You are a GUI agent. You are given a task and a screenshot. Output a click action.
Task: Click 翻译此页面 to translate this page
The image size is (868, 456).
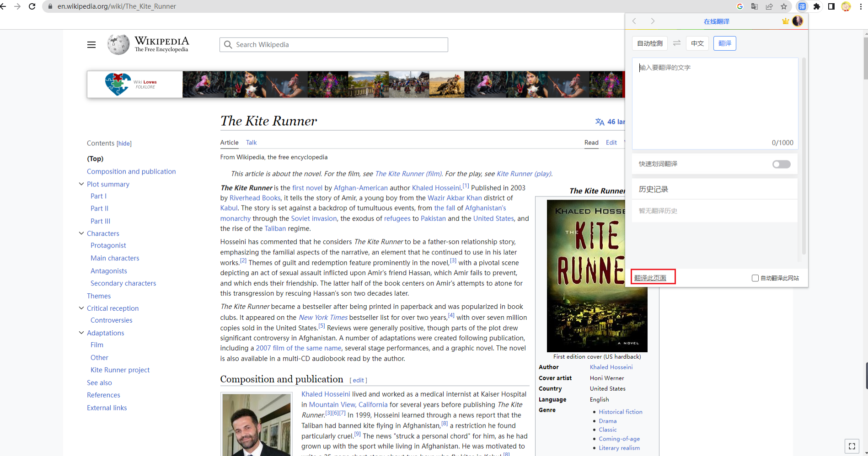point(650,278)
